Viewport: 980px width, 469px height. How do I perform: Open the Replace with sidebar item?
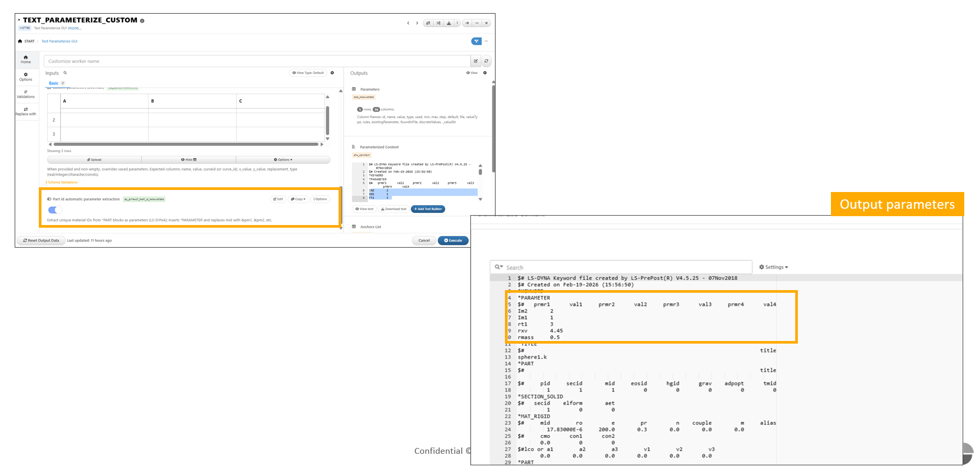coord(26,111)
